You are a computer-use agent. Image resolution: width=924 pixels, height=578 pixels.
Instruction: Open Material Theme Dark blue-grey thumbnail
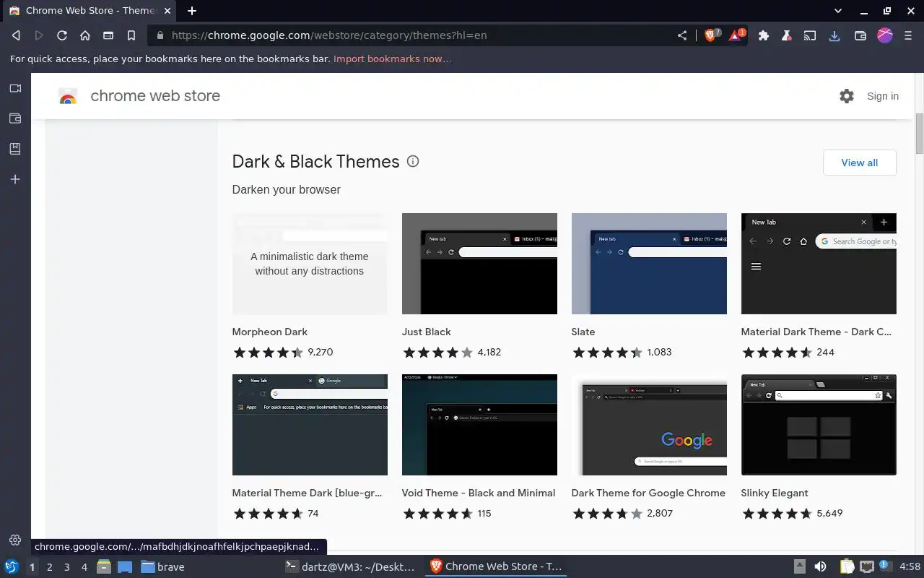point(310,425)
